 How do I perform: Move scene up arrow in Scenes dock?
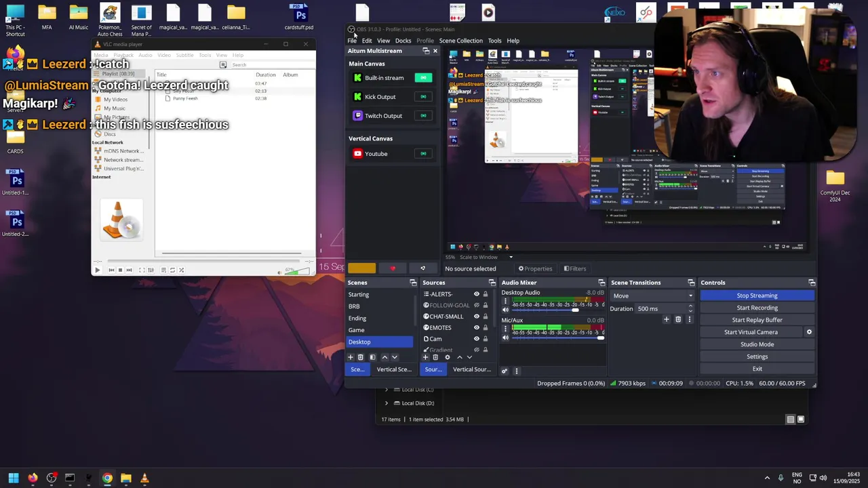384,357
